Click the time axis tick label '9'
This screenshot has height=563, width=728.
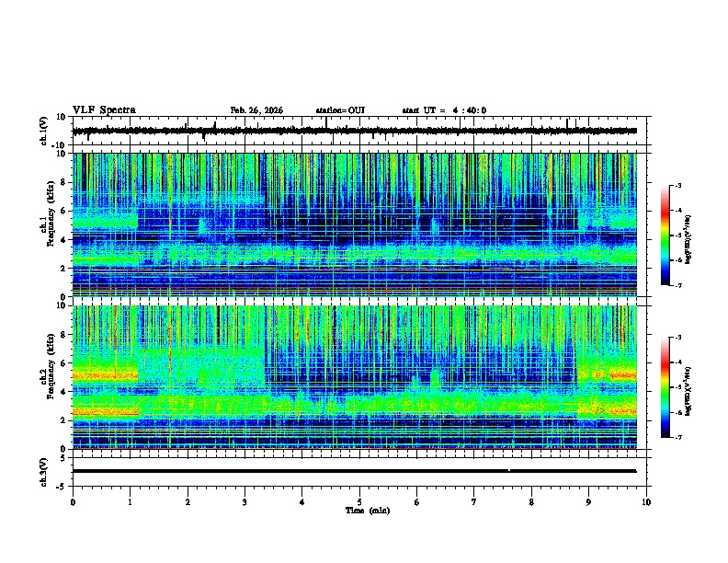[x=588, y=501]
